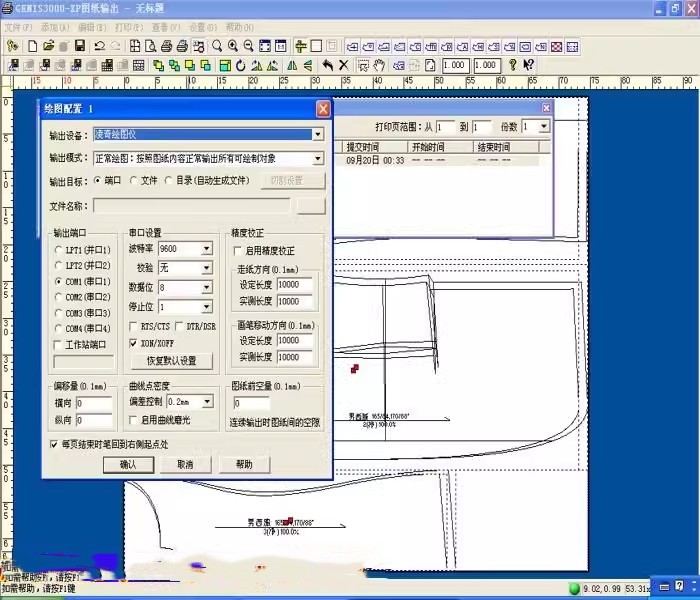Click the undo arrow toolbar icon
The image size is (700, 600).
(99, 46)
